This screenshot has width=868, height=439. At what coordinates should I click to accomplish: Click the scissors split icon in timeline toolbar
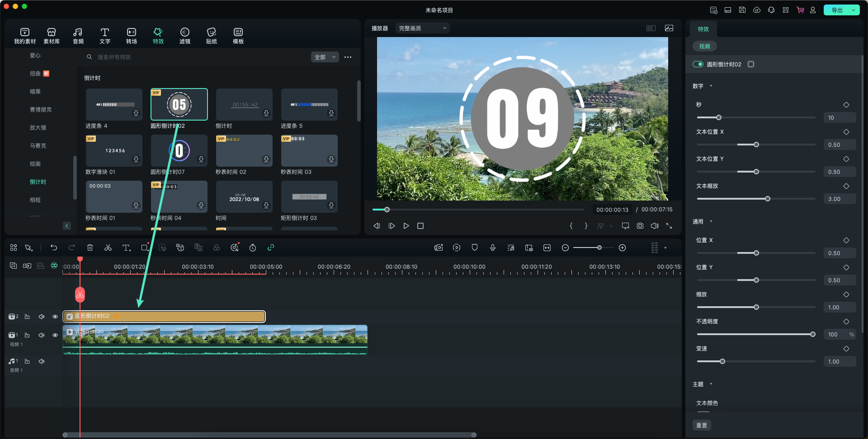pos(108,248)
